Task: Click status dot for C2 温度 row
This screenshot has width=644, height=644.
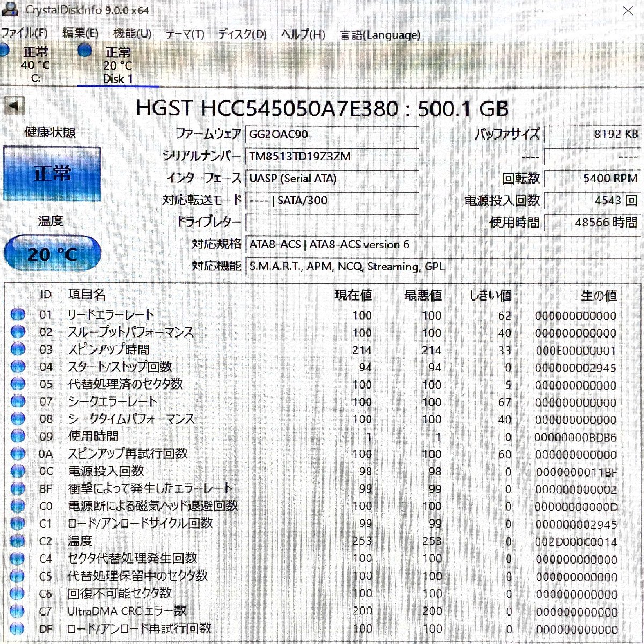Action: click(x=18, y=541)
